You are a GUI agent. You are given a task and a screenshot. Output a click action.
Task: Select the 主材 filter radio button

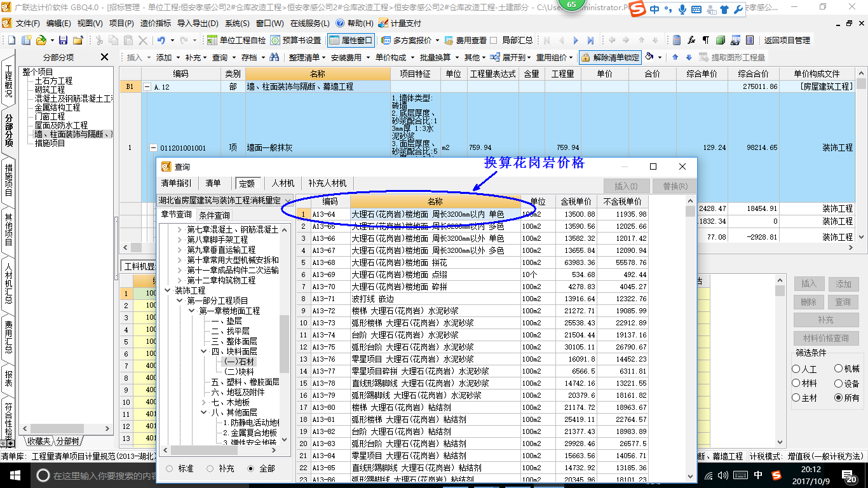(x=796, y=398)
